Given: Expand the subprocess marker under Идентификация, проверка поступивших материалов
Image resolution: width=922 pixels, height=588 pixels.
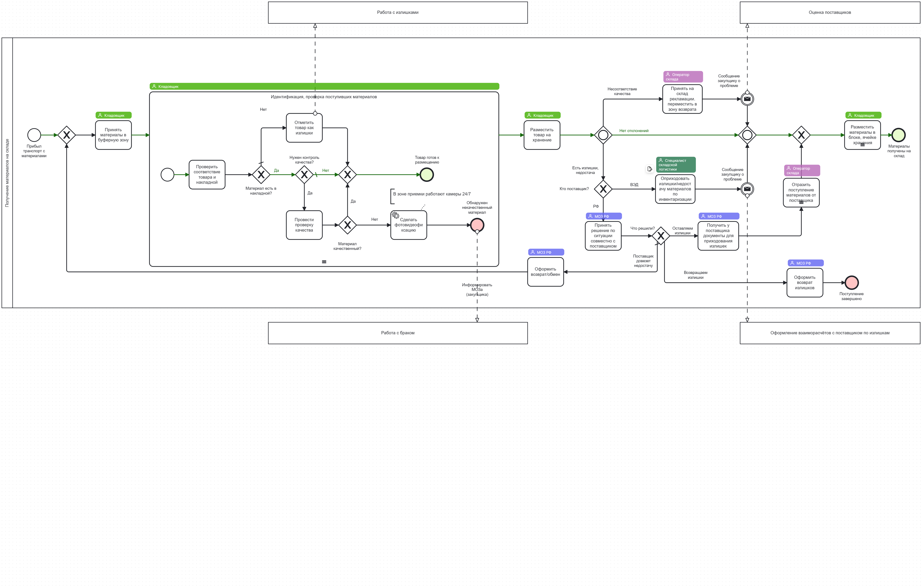Looking at the screenshot, I should click(324, 262).
